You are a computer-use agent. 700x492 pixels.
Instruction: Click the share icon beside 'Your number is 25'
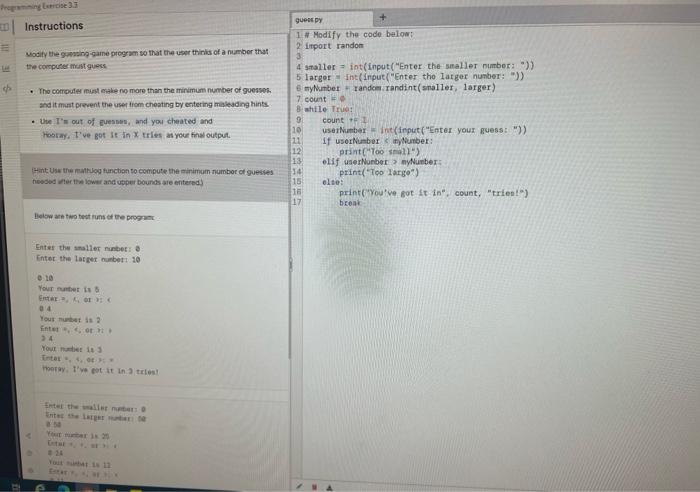(29, 435)
